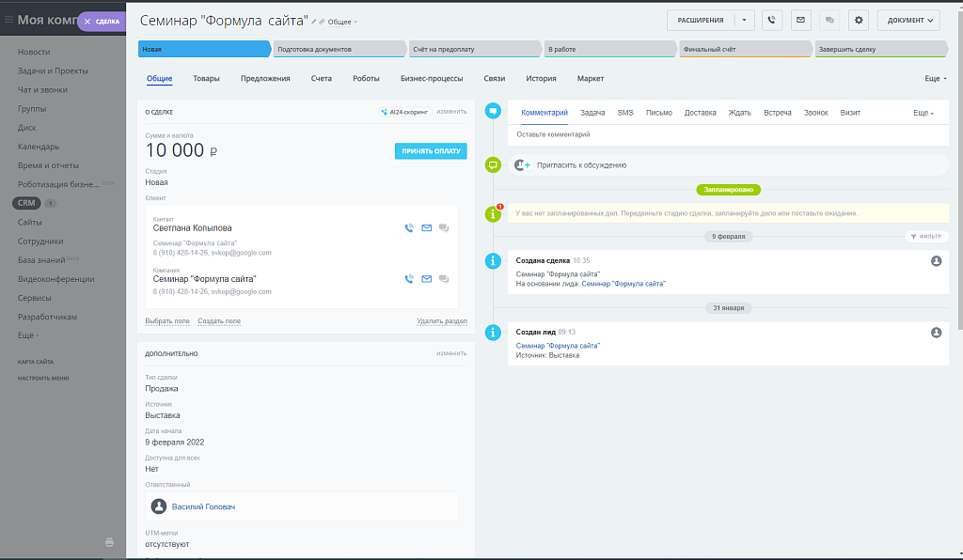
Task: Email the company using its envelope icon
Action: pyautogui.click(x=427, y=279)
